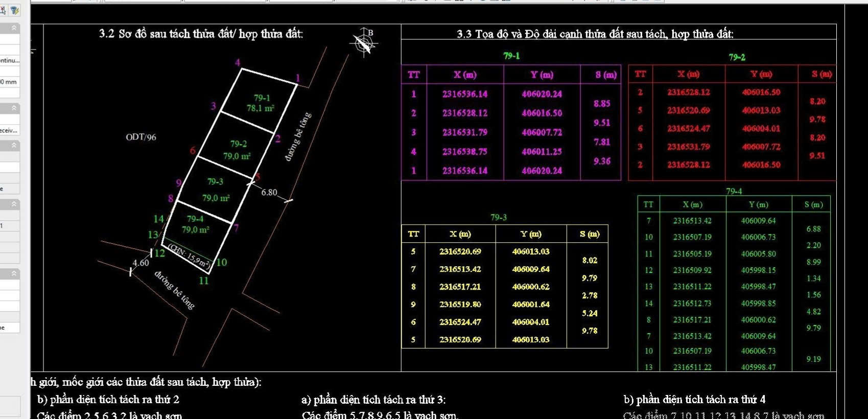Click the 'đường bê tông' label below point 11

click(x=174, y=289)
